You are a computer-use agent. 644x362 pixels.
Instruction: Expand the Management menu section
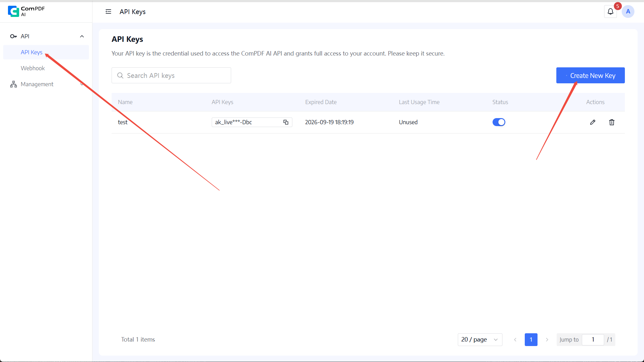click(x=82, y=84)
